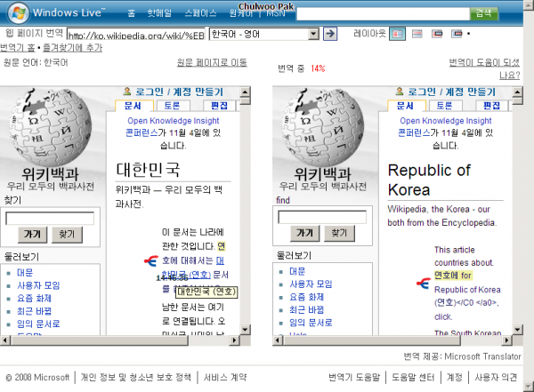Click 로그인 / 계정 만들기 in original pane

click(x=179, y=92)
